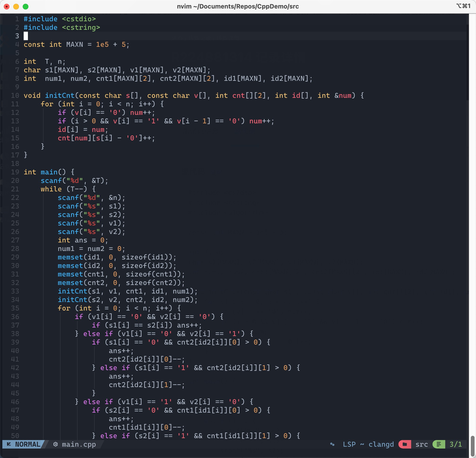Click "cnt[num][s[i] - '0']++;" on line 15
Screen dimensions: 476x458
click(106, 138)
